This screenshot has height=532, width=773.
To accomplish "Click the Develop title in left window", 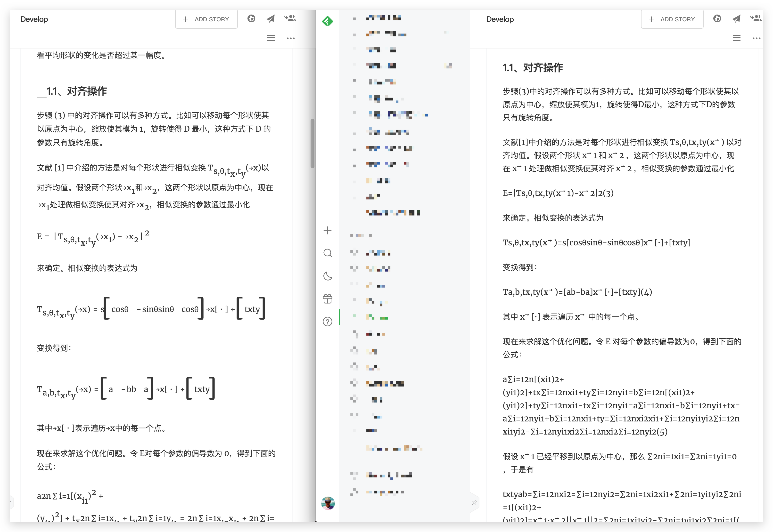I will coord(34,19).
